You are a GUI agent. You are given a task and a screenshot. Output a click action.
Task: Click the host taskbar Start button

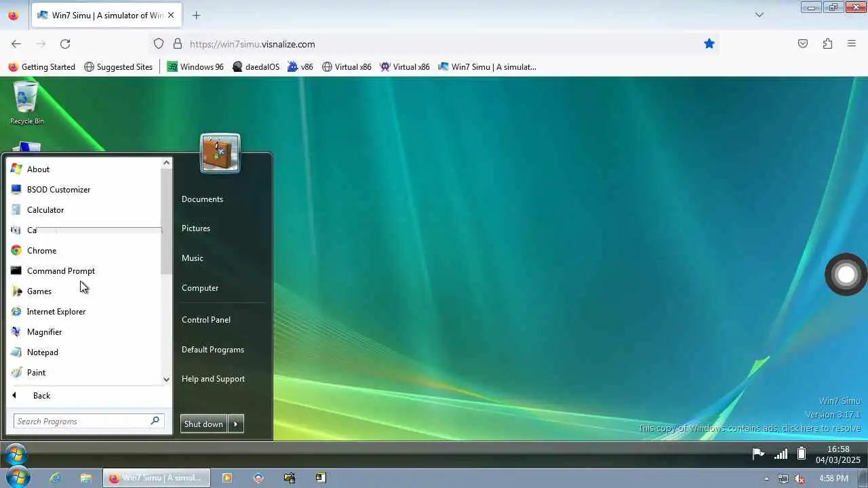[18, 478]
